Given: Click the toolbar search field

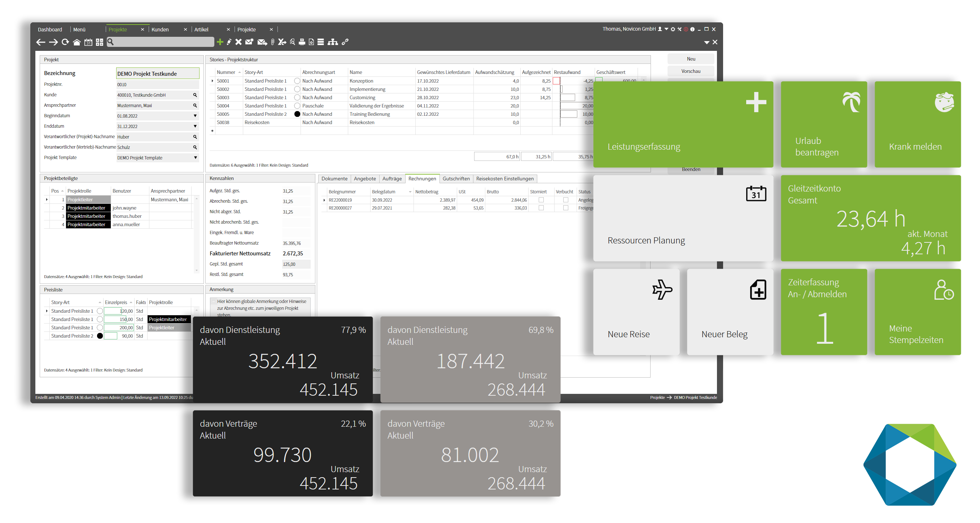Looking at the screenshot, I should (160, 42).
